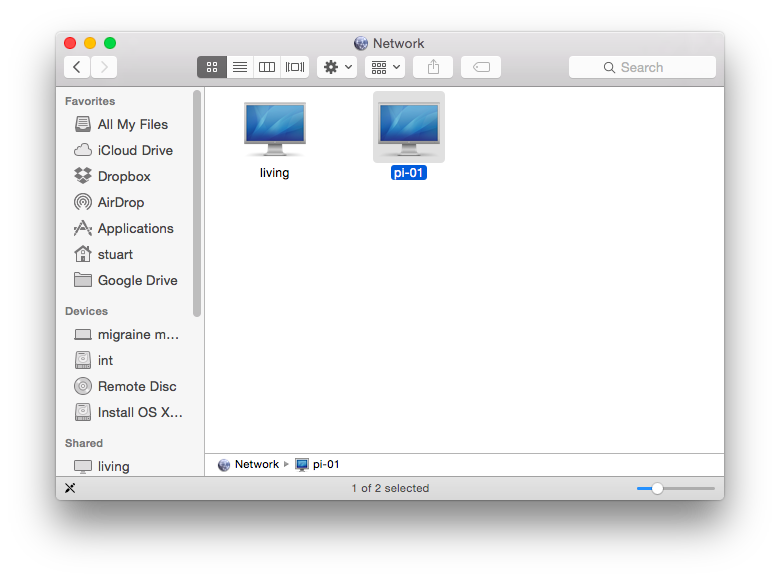Viewport: 780px width, 580px height.
Task: Open iCloud Drive from sidebar
Action: [x=134, y=150]
